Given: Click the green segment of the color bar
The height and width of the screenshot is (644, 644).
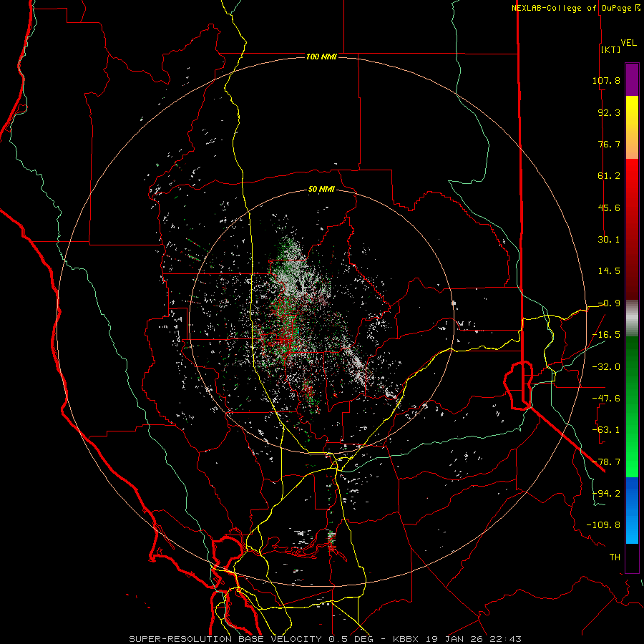Looking at the screenshot, I should [632, 406].
